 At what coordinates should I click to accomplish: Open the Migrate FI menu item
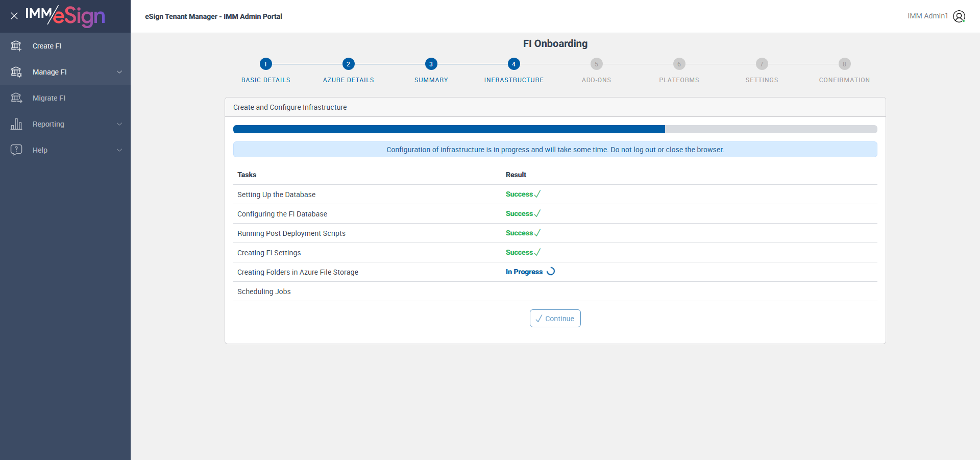pos(65,98)
